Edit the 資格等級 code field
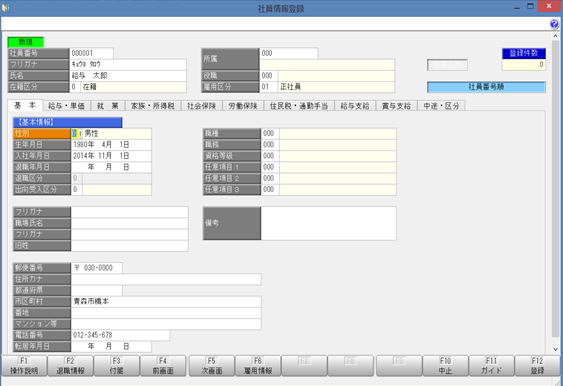Screen dimensions: 563x386 tap(270, 156)
